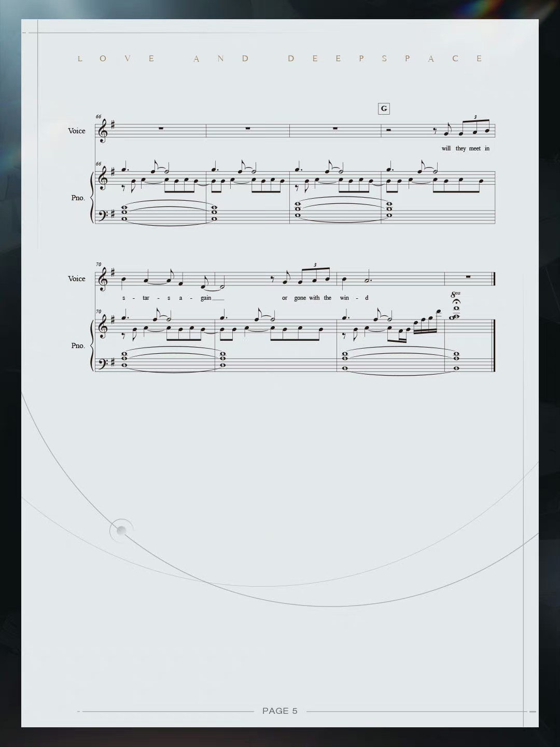
Task: Click the lyric 'will they meet in'
Action: (x=466, y=148)
